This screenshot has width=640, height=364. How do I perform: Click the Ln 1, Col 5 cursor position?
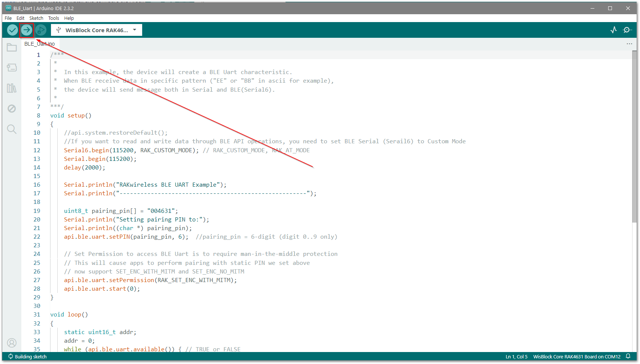click(516, 357)
